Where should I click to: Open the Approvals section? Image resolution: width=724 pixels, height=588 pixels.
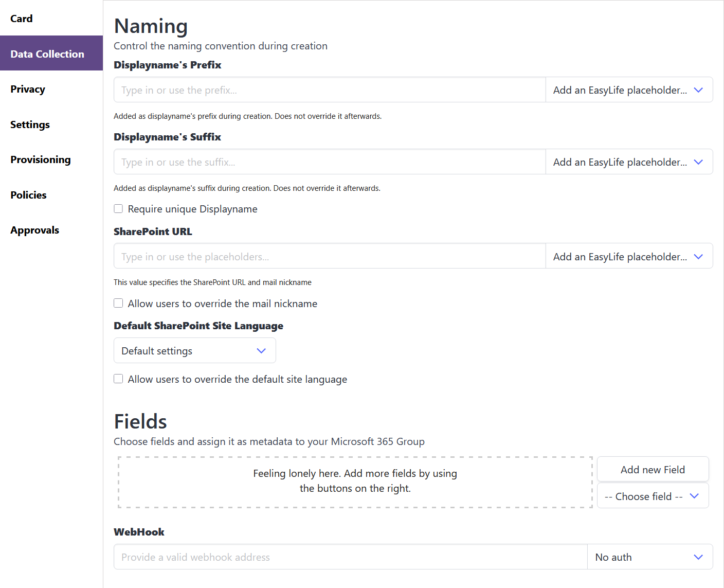coord(34,229)
